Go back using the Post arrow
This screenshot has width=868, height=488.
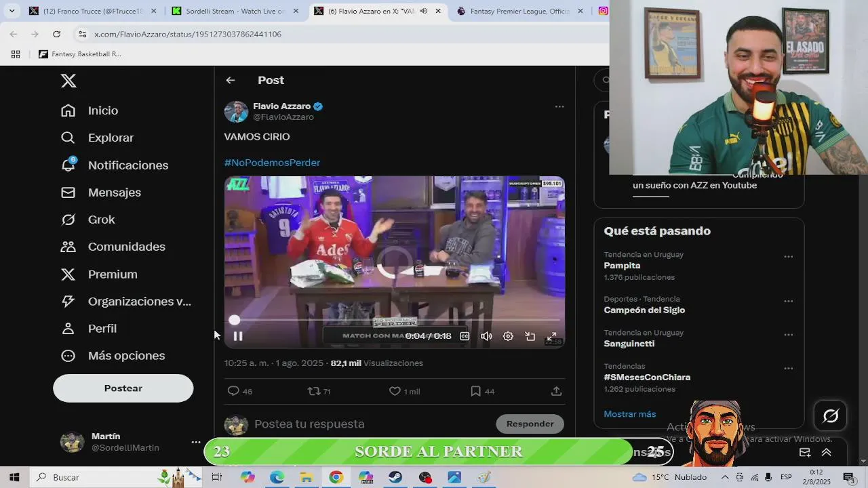pyautogui.click(x=231, y=80)
